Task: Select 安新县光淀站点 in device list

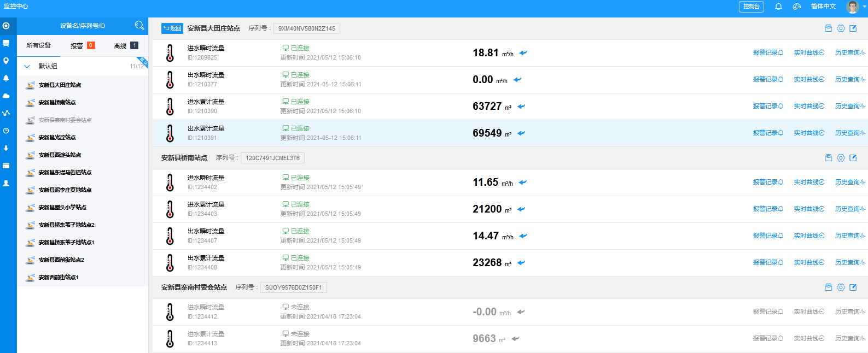Action: 57,138
